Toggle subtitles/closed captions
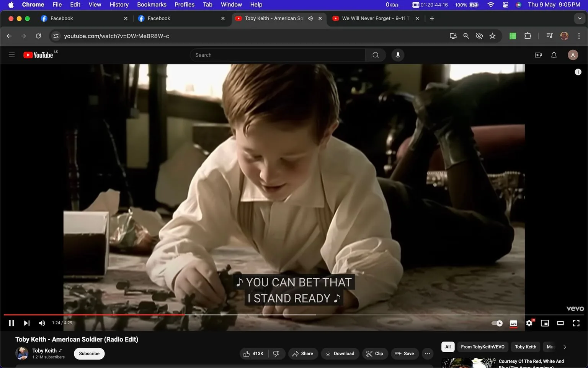Viewport: 588px width, 368px height. [513, 323]
